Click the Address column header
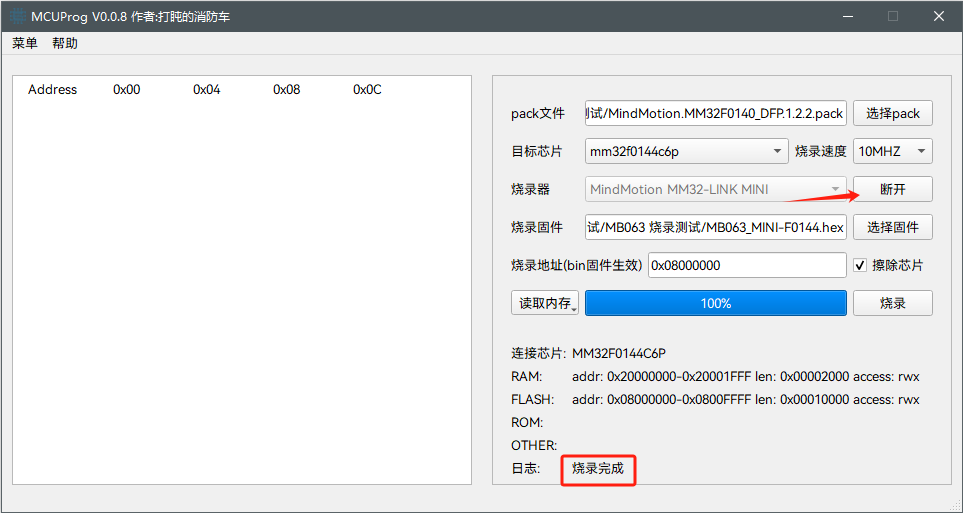 point(52,90)
